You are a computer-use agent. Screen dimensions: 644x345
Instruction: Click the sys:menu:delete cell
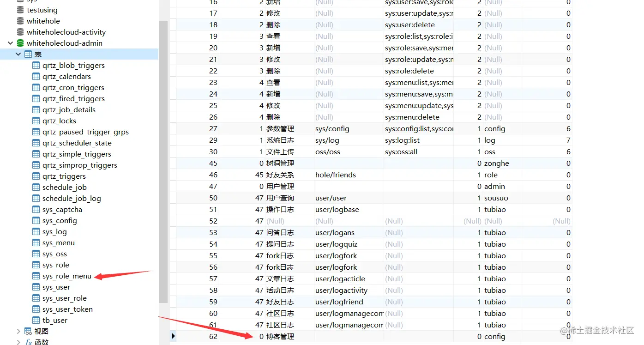pyautogui.click(x=412, y=117)
